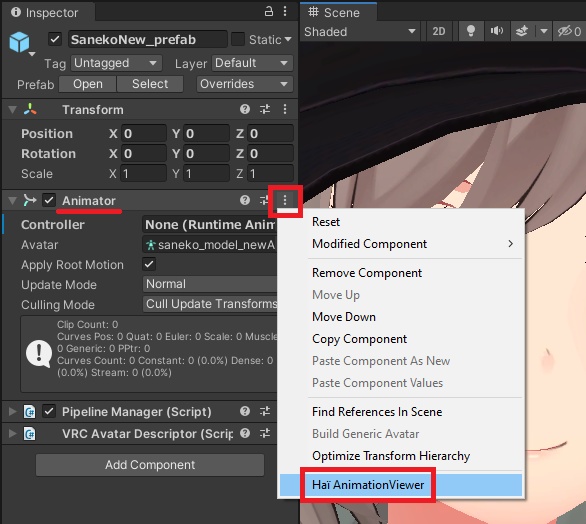Image resolution: width=586 pixels, height=524 pixels.
Task: Open Culling Mode dropdown
Action: pyautogui.click(x=210, y=304)
